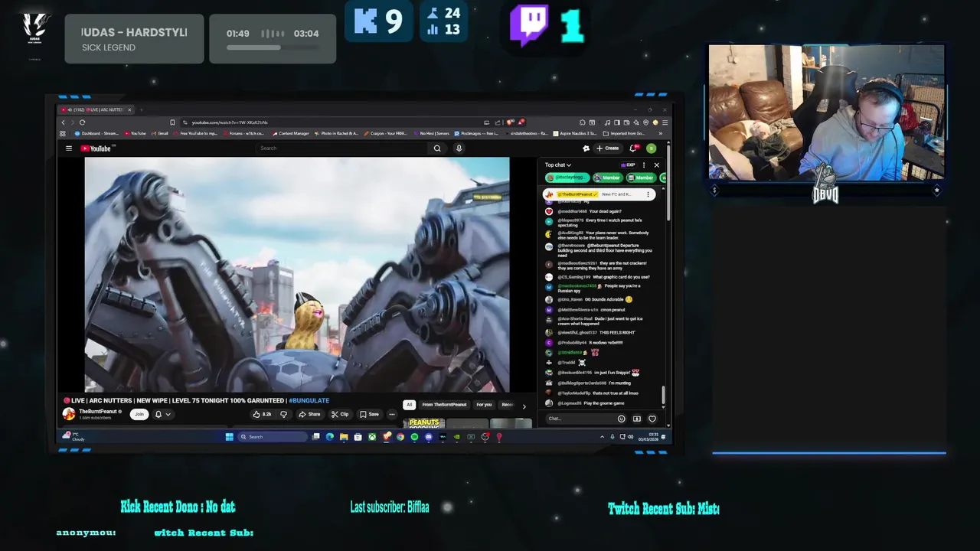Image resolution: width=980 pixels, height=551 pixels.
Task: Dislike the video
Action: click(283, 414)
